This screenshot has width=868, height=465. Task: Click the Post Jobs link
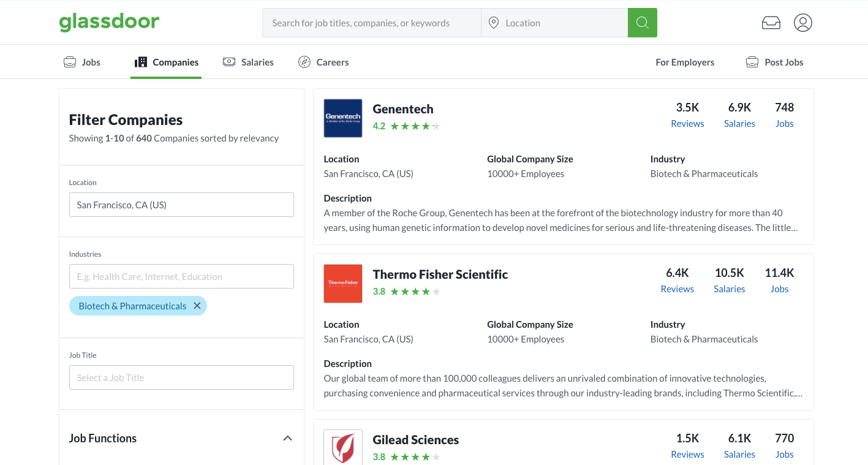click(x=775, y=62)
